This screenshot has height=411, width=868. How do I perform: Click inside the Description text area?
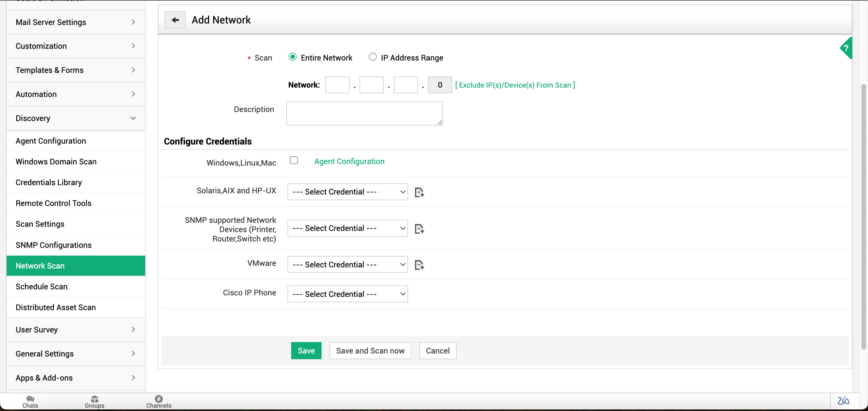point(364,114)
